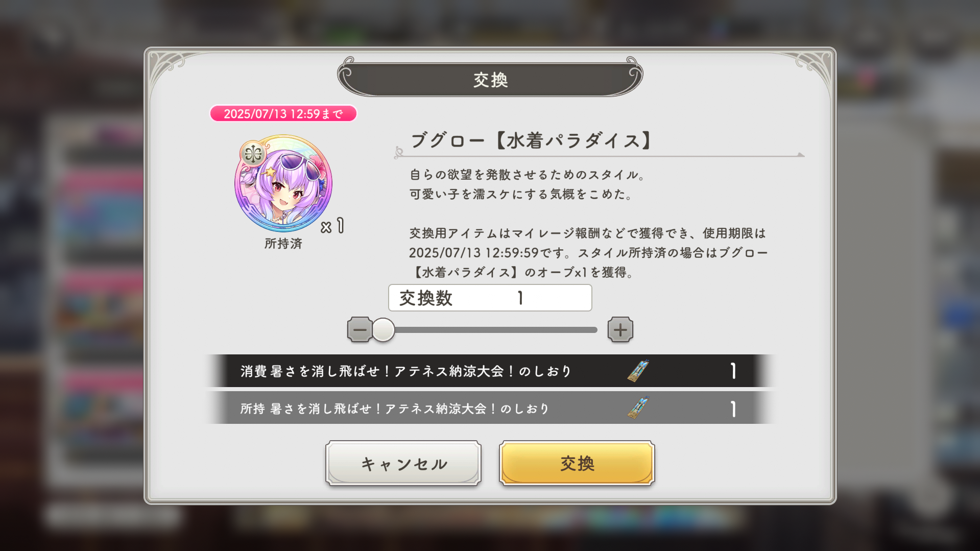Click the 交換 dialog title banner
The image size is (980, 551).
490,78
